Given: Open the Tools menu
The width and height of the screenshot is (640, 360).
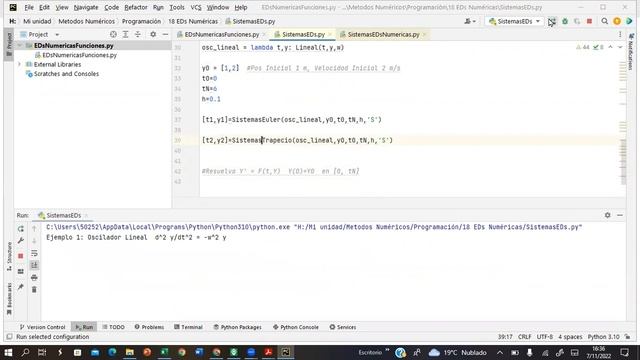Looking at the screenshot, I should (x=177, y=7).
